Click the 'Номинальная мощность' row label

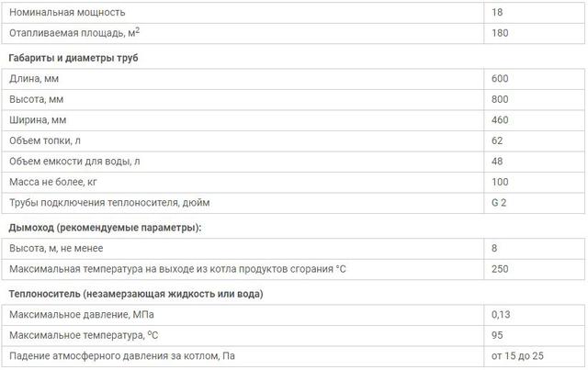(67, 12)
